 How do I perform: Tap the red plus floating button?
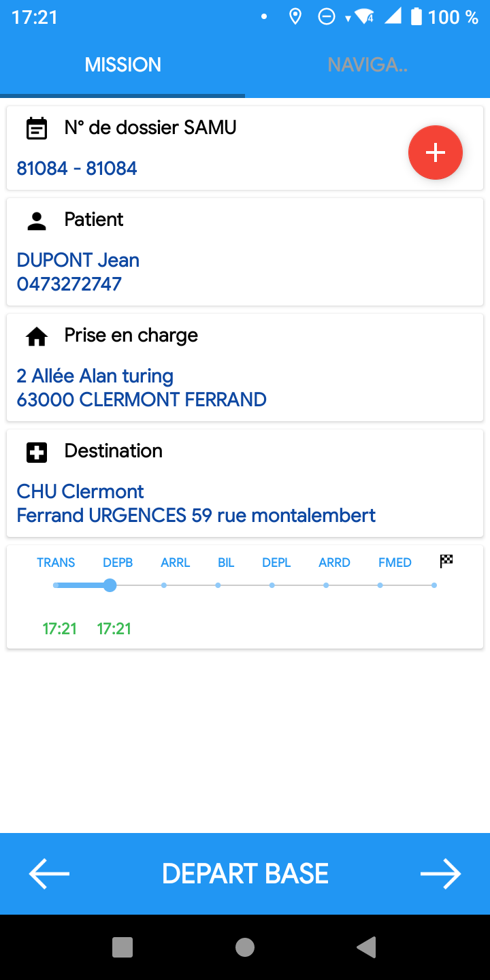pos(436,153)
